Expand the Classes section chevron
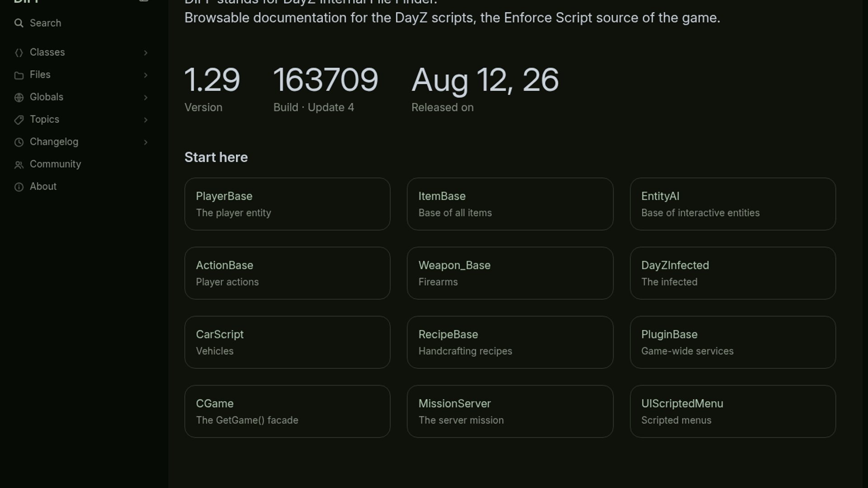This screenshot has height=488, width=868. (x=146, y=53)
